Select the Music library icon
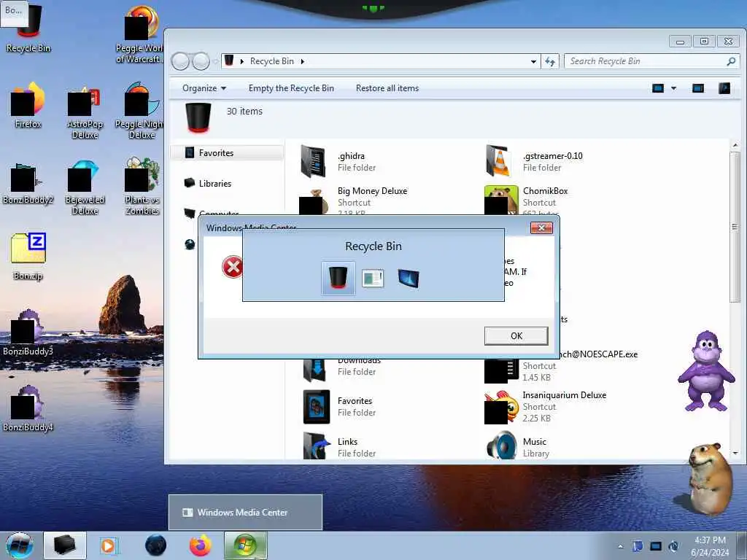The height and width of the screenshot is (560, 747). pyautogui.click(x=501, y=446)
